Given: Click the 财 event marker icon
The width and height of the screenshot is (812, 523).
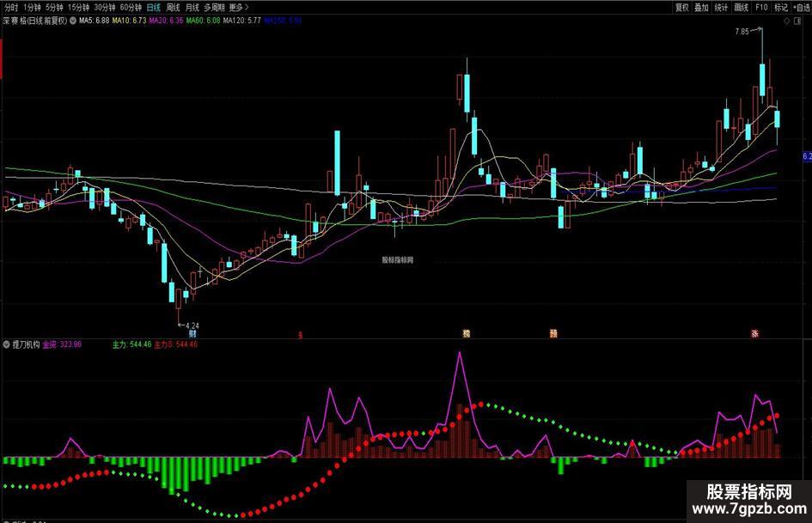Looking at the screenshot, I should click(x=192, y=334).
